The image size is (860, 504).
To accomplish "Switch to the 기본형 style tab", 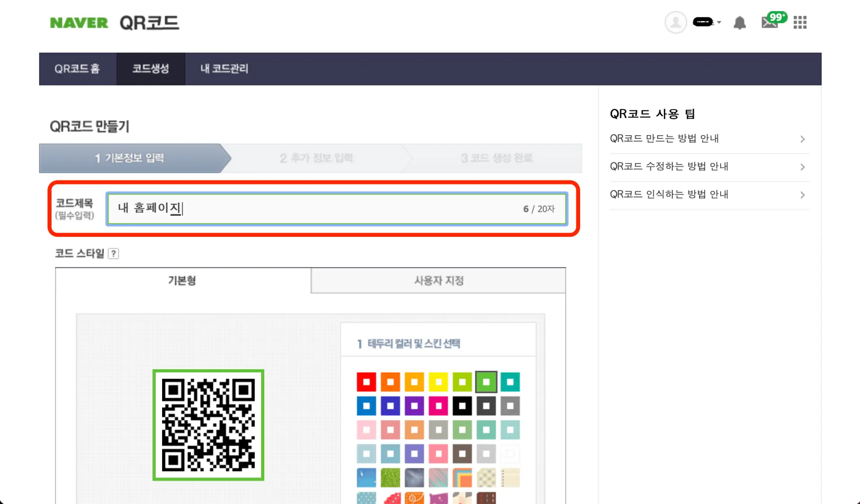I will pos(182,281).
